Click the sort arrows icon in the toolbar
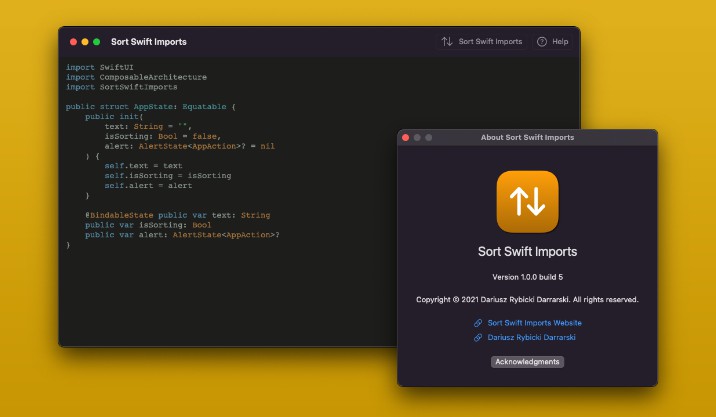Viewport: 716px width, 417px height. (x=447, y=42)
